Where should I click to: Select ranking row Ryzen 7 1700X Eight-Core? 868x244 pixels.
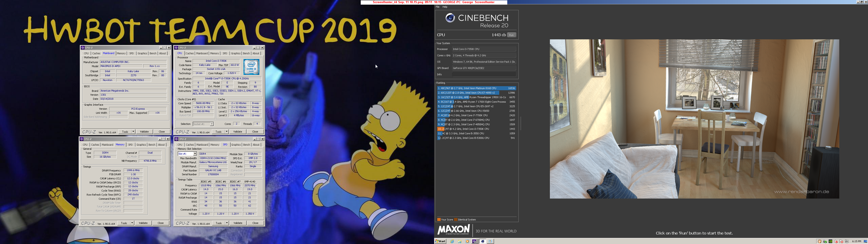coord(476,102)
